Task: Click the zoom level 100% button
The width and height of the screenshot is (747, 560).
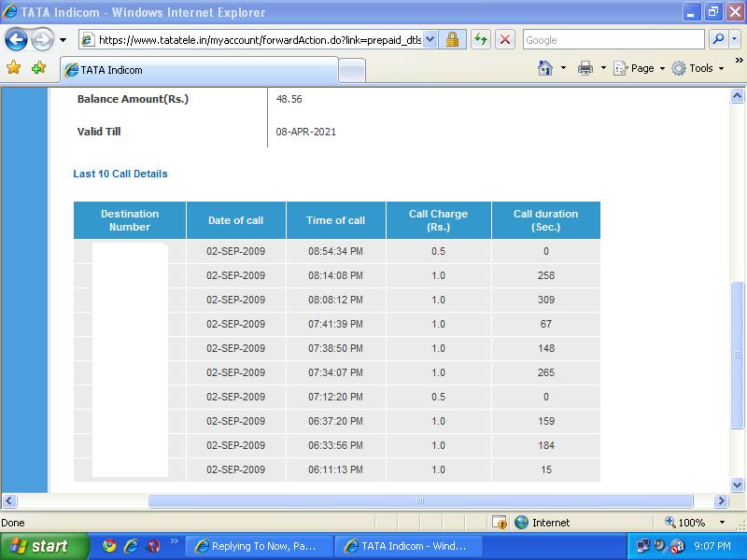Action: [685, 523]
